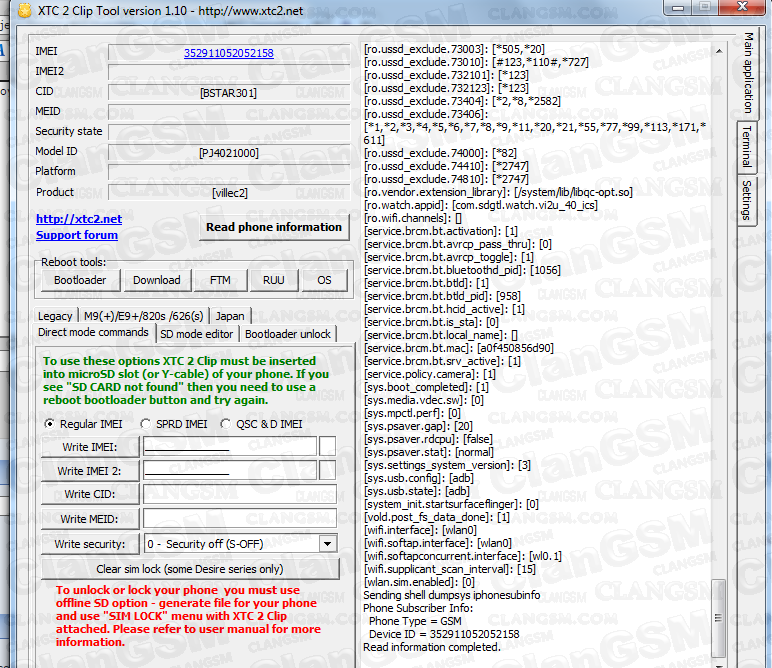Switch to the Main application side tab
772x668 pixels.
748,72
